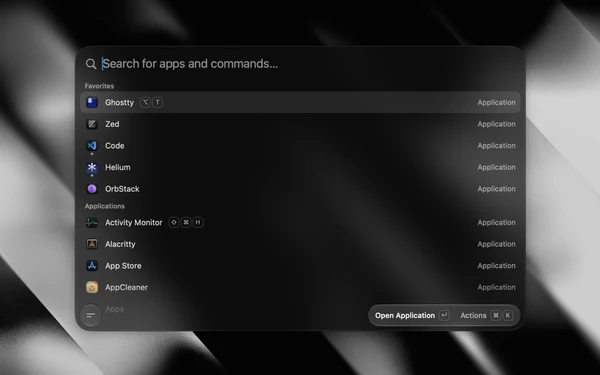Viewport: 600px width, 375px height.
Task: Select the App Store entry
Action: point(300,266)
